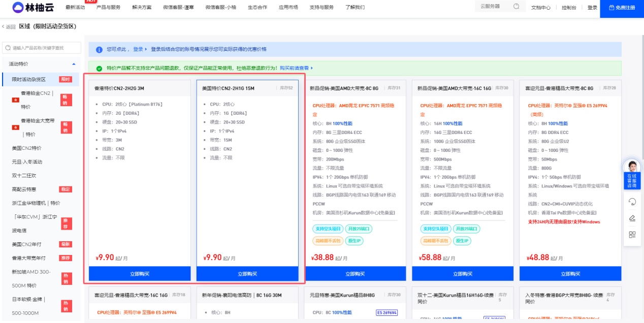
Task: Select 高配云特惠 in the sidebar
Action: 24,189
